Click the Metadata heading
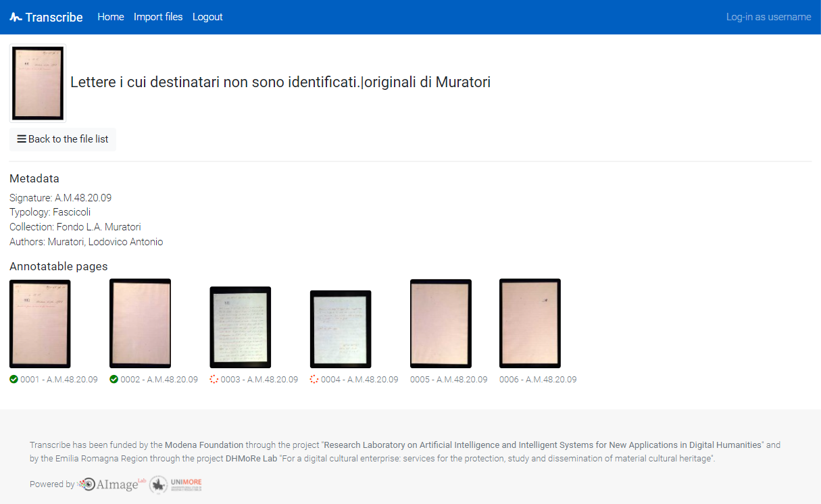 click(34, 179)
